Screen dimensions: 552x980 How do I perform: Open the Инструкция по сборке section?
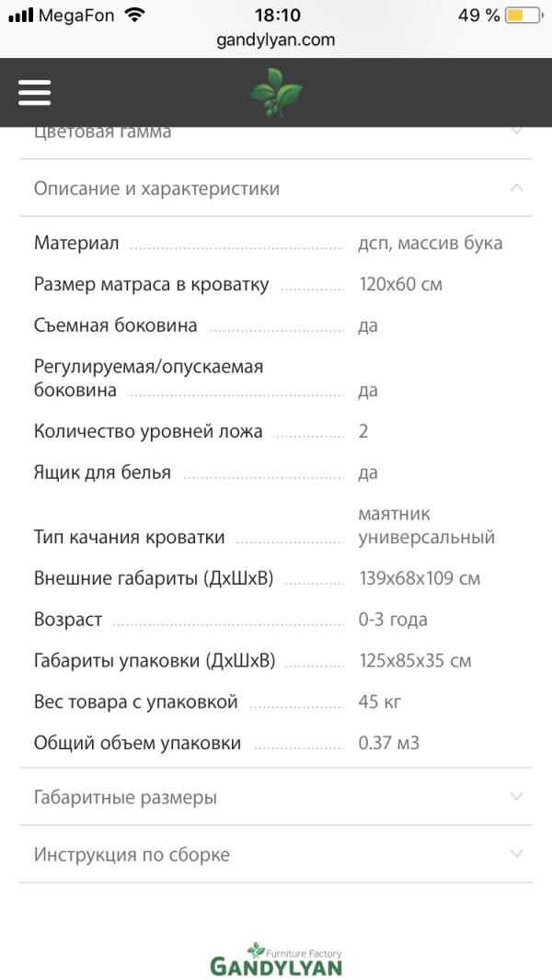(x=132, y=854)
